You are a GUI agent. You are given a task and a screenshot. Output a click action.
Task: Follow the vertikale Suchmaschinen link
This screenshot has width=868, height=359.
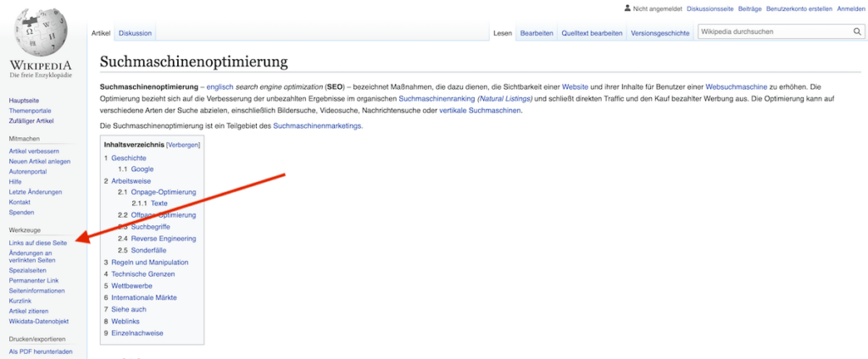pos(480,110)
